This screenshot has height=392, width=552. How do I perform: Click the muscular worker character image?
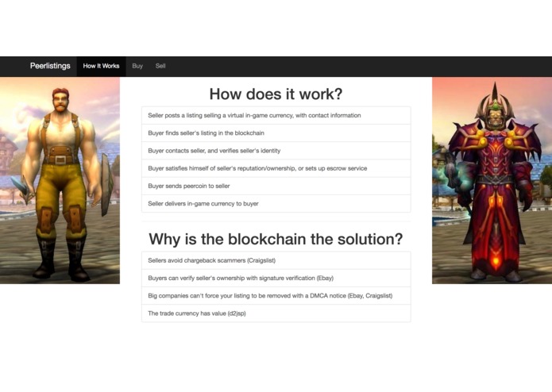(60, 180)
